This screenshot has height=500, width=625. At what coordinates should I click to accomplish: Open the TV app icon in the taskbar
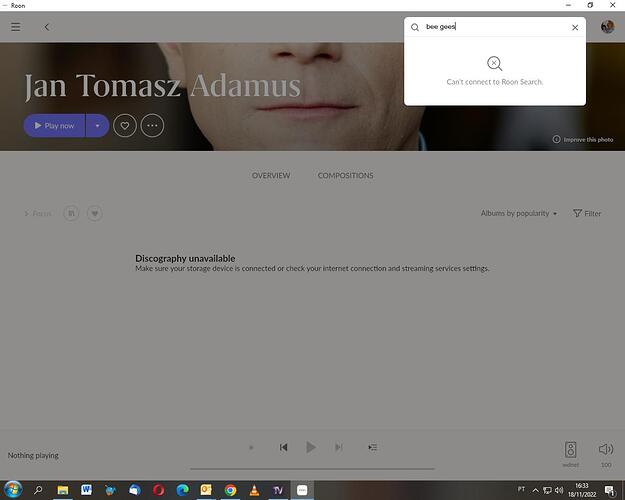[x=278, y=490]
